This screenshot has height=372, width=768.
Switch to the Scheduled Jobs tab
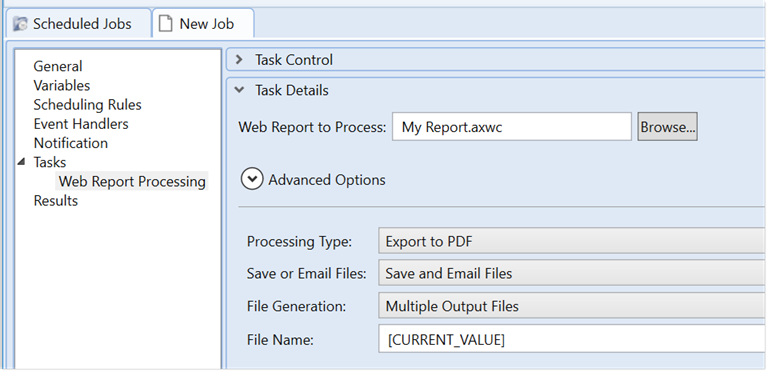coord(79,23)
